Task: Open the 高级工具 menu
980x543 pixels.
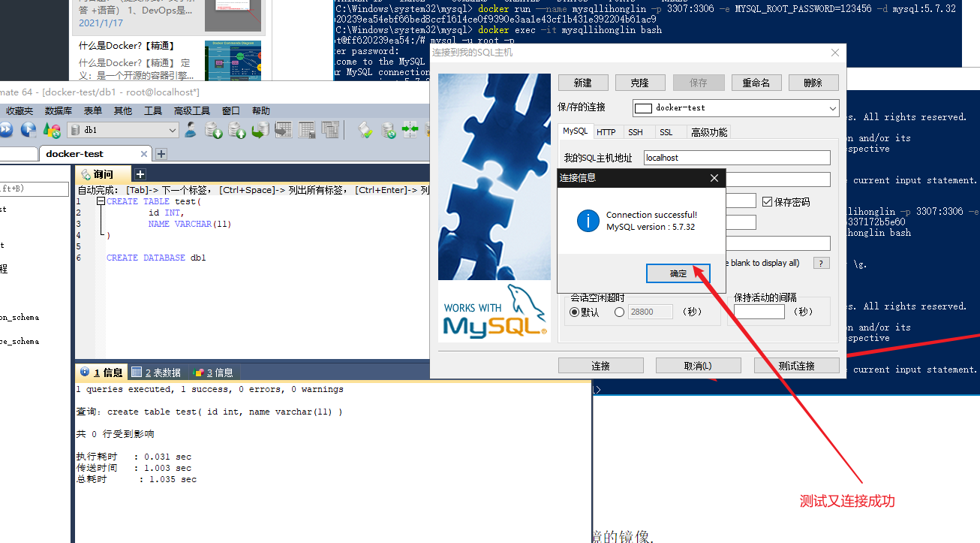Action: [192, 110]
